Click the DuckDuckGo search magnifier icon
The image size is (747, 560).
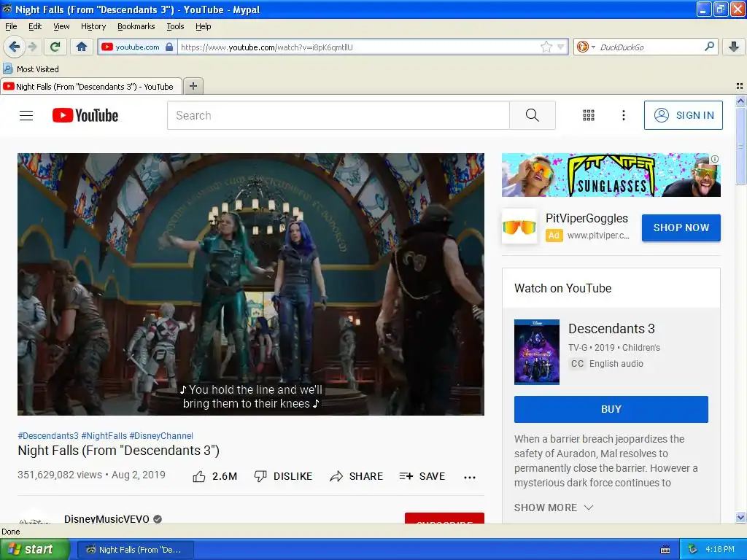(x=709, y=47)
